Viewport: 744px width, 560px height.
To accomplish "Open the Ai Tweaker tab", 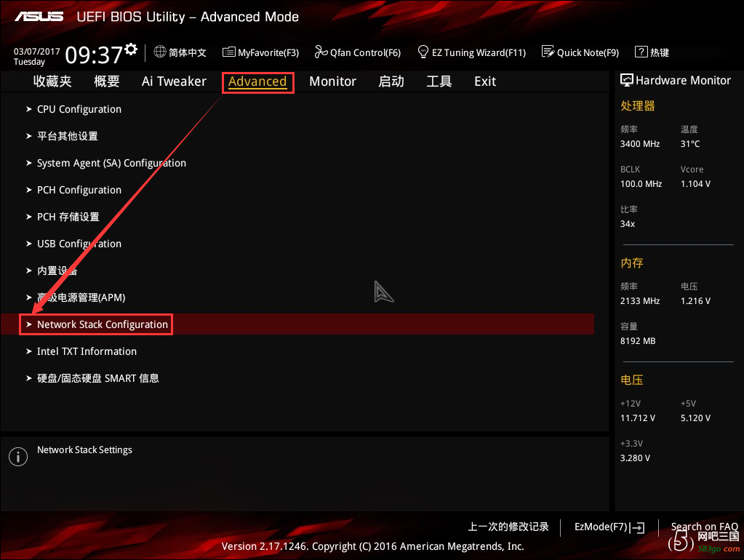I will tap(174, 81).
